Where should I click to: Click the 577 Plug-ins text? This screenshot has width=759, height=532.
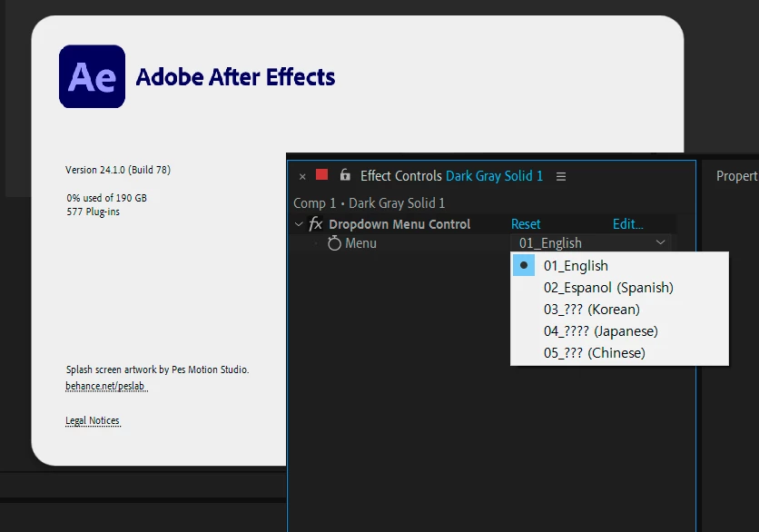(x=93, y=212)
